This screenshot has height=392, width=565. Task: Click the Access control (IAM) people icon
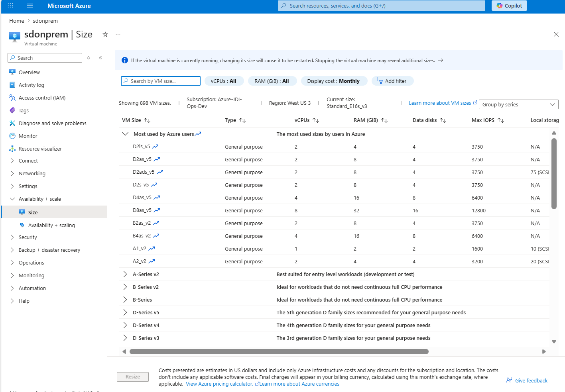point(12,98)
